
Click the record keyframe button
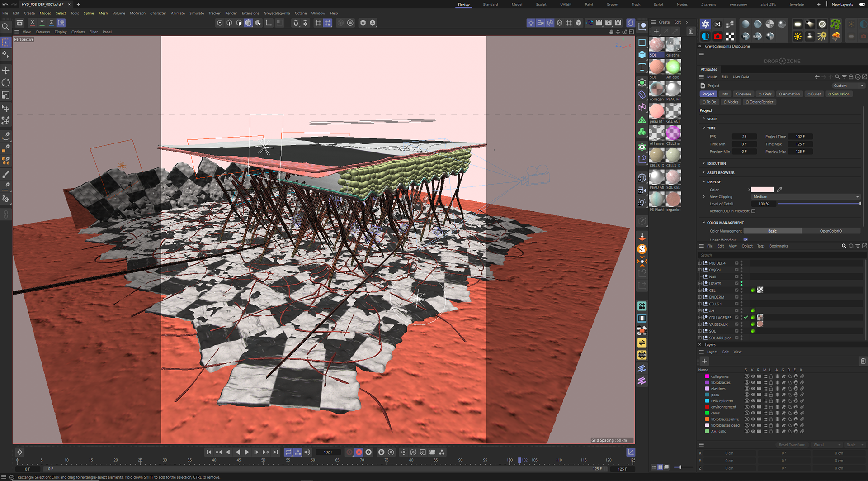tap(349, 452)
